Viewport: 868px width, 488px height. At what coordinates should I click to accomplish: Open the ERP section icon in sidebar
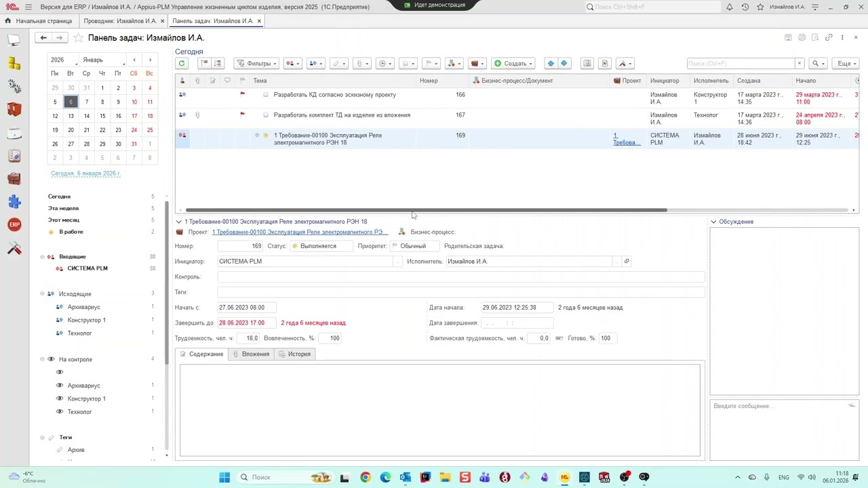tap(14, 224)
